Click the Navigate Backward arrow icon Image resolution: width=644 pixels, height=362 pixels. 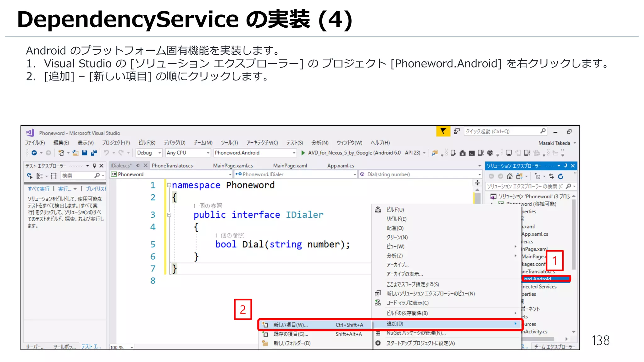[x=34, y=153]
